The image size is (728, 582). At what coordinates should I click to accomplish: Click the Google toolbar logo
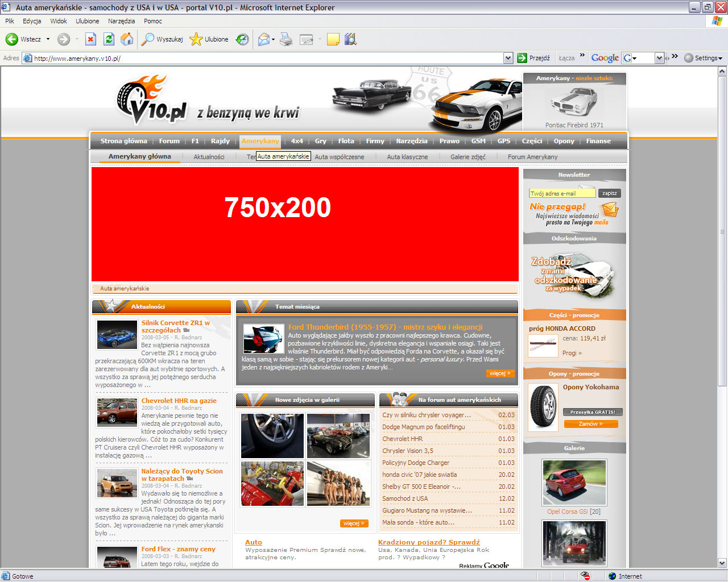(x=605, y=58)
